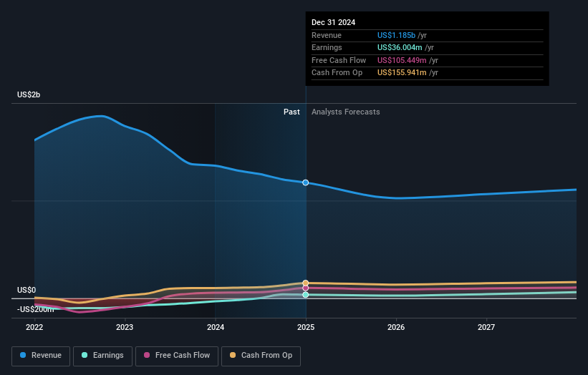Click the Analysts Forecasts label

tap(346, 112)
